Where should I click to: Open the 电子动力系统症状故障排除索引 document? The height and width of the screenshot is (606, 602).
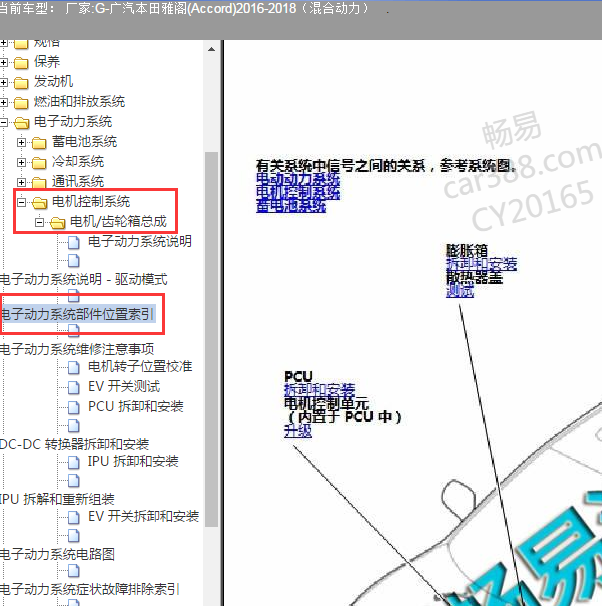(90, 589)
